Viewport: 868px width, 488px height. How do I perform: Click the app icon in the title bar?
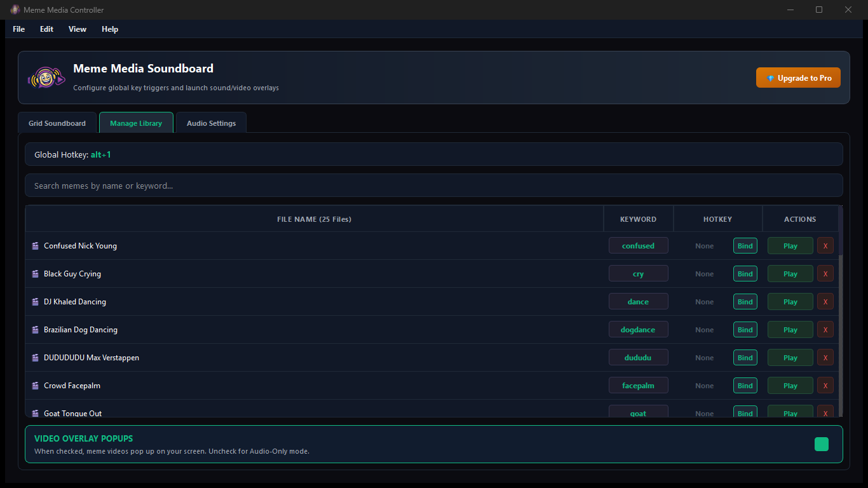15,10
